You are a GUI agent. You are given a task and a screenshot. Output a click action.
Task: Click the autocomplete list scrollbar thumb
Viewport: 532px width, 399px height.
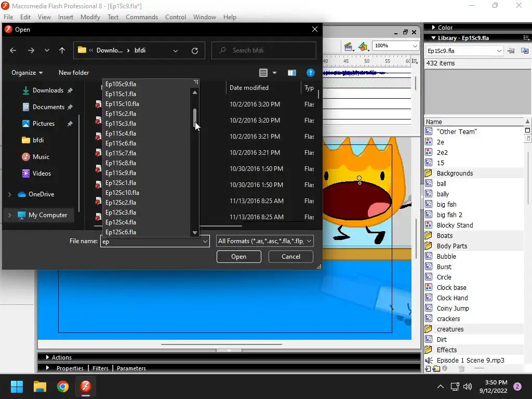click(x=195, y=118)
